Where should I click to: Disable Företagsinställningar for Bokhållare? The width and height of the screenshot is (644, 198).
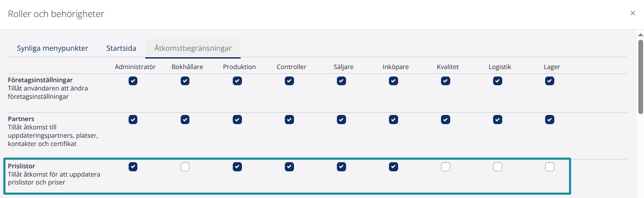coord(185,81)
